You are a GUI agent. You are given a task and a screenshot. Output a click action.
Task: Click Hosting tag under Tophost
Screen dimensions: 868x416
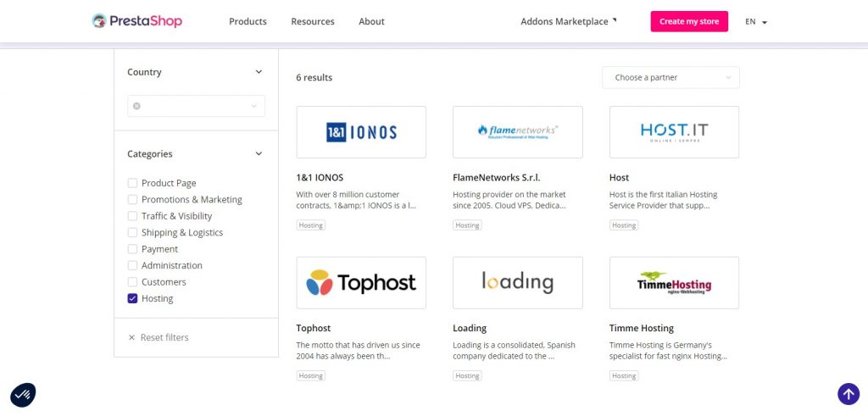310,375
